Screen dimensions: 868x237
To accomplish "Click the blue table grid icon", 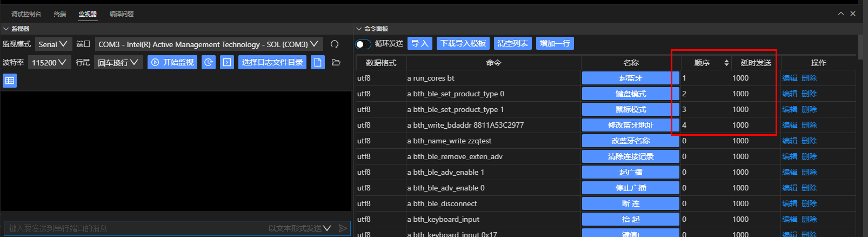I will [9, 81].
